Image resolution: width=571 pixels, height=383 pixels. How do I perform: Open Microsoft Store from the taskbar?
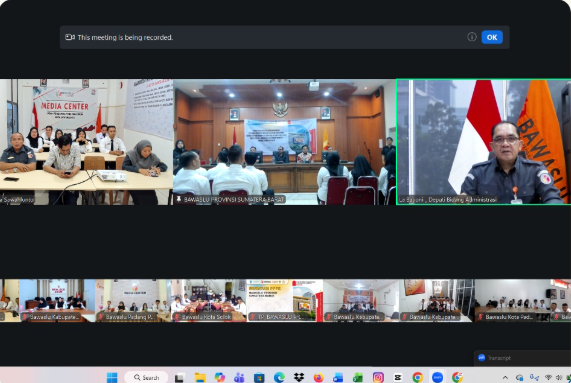tap(259, 378)
